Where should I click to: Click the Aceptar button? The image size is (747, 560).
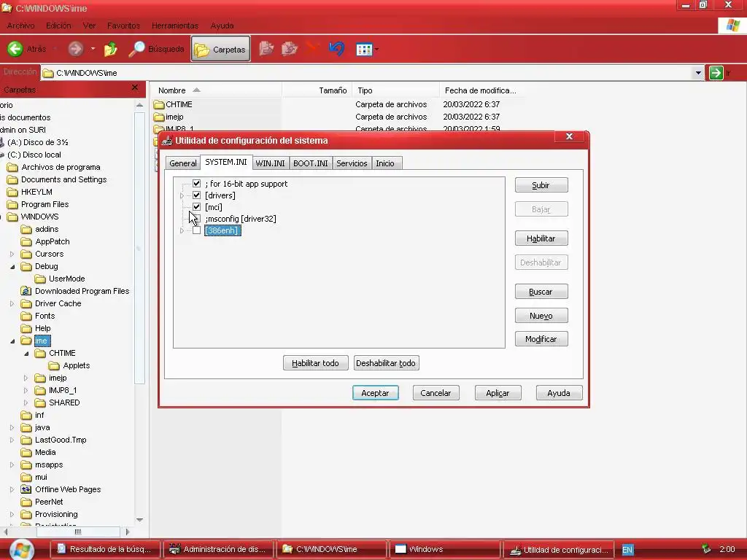[x=376, y=393]
